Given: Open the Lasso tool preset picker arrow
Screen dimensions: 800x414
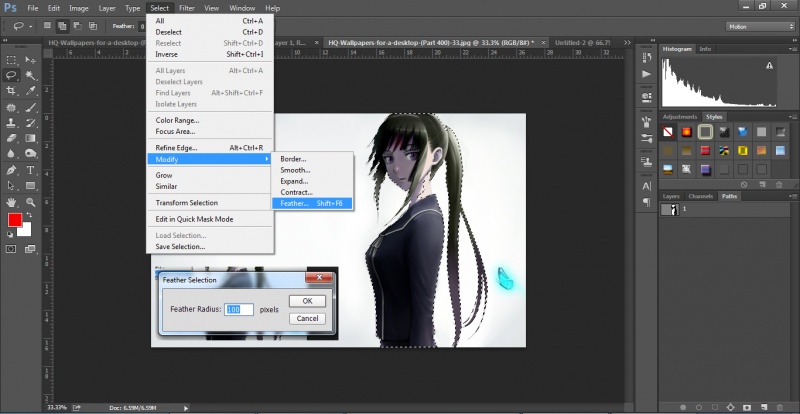Looking at the screenshot, I should (28, 27).
